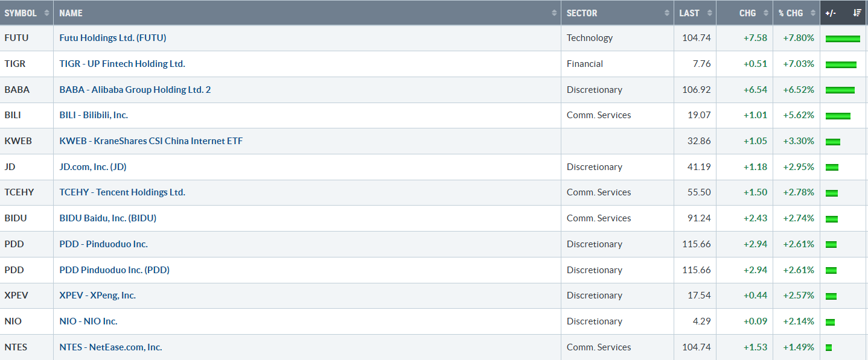Open Futu Holdings Ltd. (FUTU) link
Screen dimensions: 868x360
coord(113,38)
